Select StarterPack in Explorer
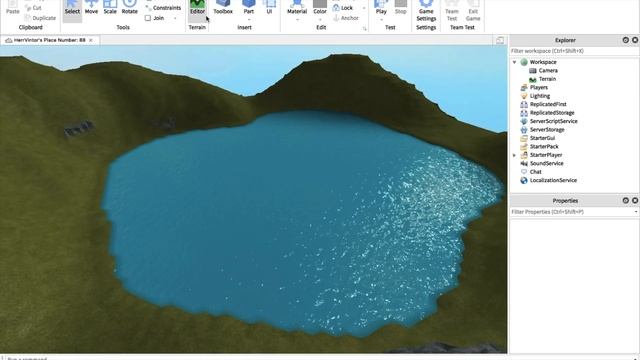Image resolution: width=640 pixels, height=360 pixels. pos(544,147)
